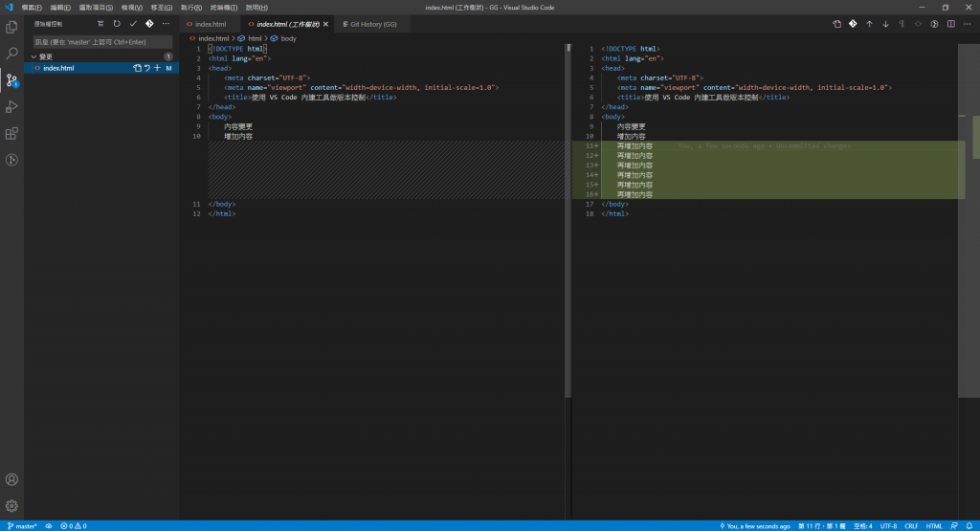The height and width of the screenshot is (531, 980).
Task: Open changes with previous revision icon
Action: coord(918,24)
